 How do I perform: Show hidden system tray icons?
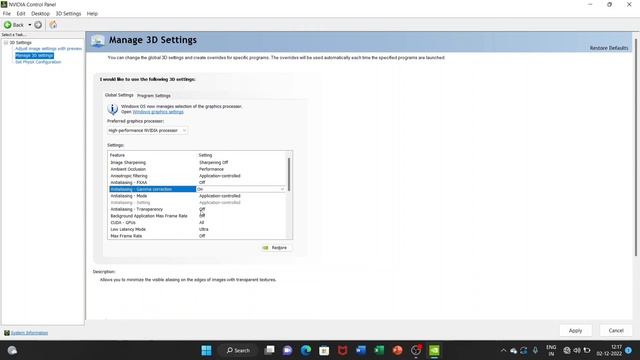[503, 351]
